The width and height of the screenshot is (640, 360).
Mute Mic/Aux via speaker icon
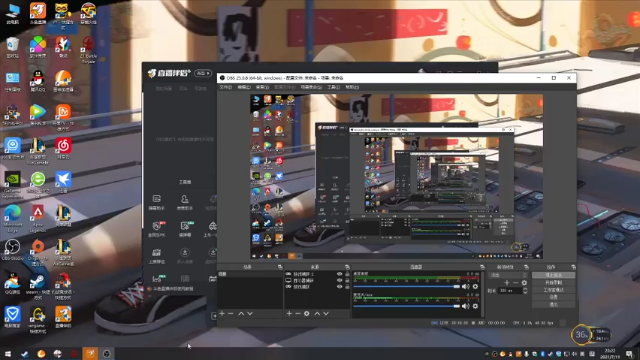tap(465, 306)
